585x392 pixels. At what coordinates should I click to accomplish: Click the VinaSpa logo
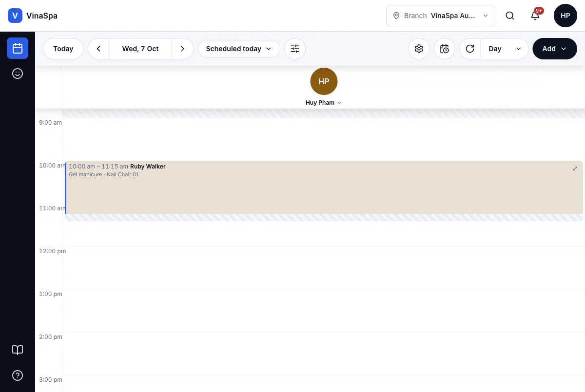point(15,16)
